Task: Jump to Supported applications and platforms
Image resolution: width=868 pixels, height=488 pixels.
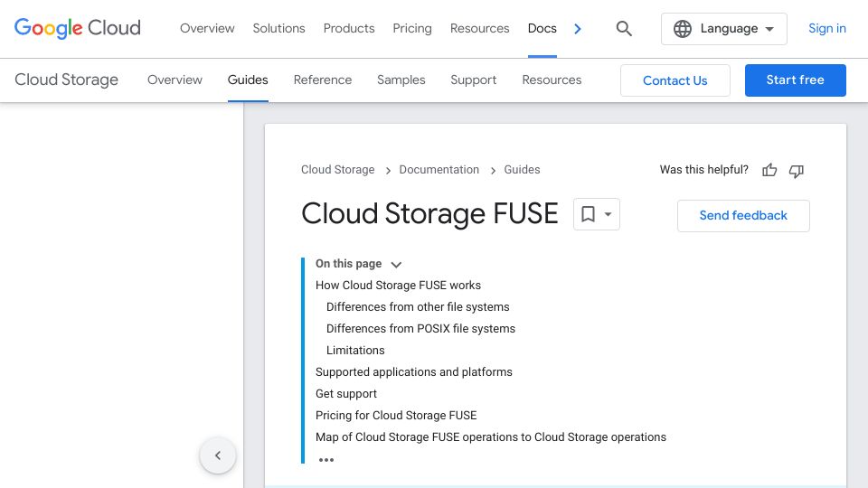Action: 414,371
